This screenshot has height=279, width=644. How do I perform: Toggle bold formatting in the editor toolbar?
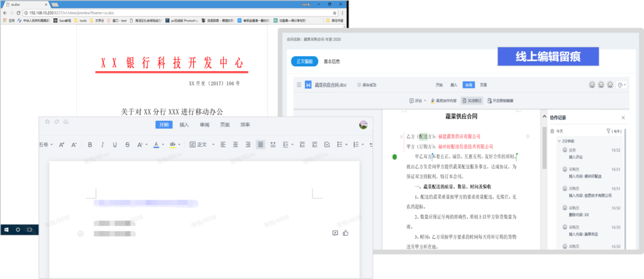click(90, 145)
